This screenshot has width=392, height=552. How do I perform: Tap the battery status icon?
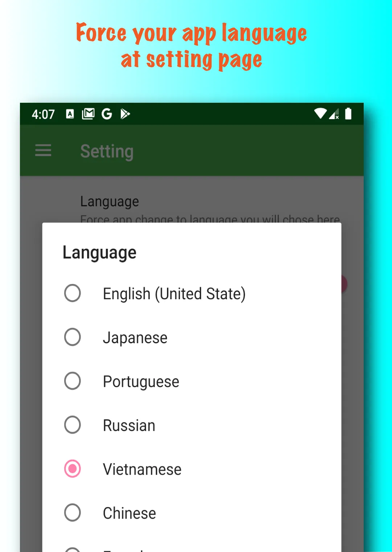[x=348, y=114]
